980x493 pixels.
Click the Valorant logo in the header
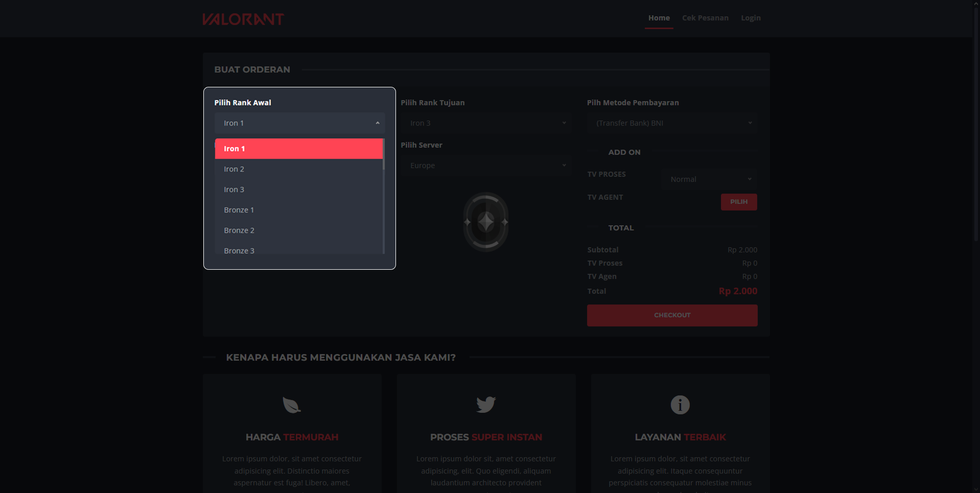pos(243,19)
